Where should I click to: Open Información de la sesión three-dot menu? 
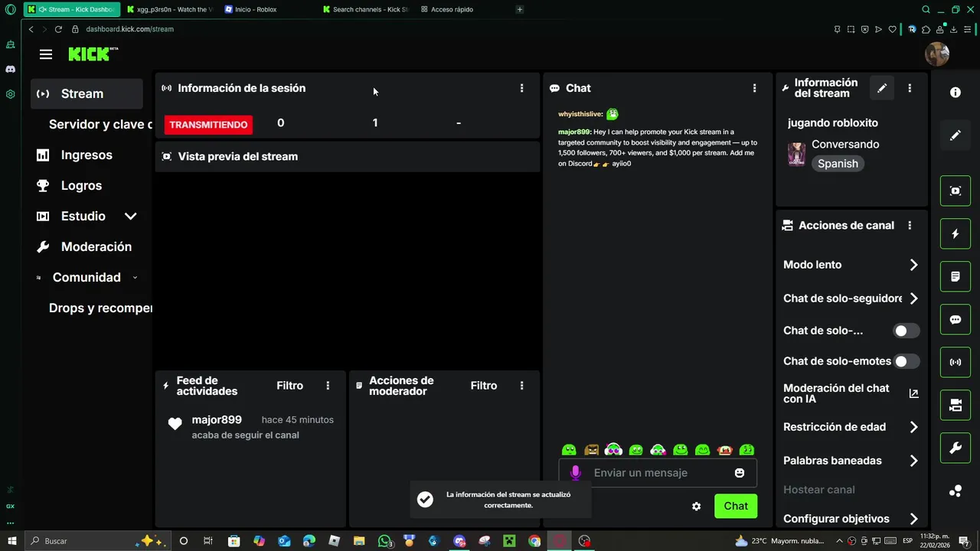(x=521, y=88)
